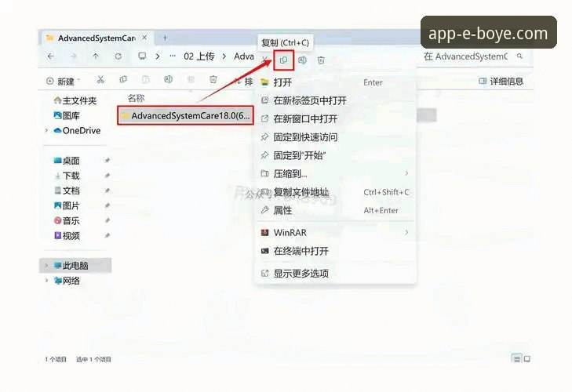Add a new tab with the plus button
572x392 pixels.
pyautogui.click(x=165, y=38)
